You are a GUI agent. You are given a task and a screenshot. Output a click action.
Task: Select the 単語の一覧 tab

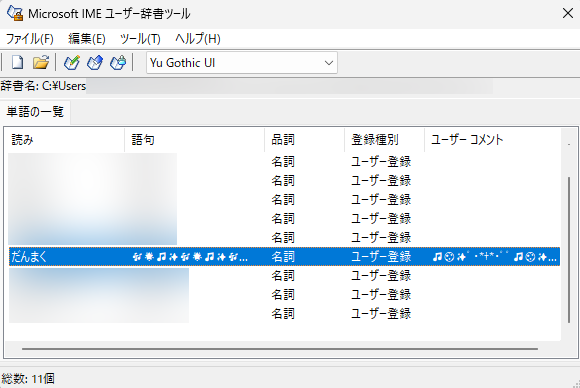pyautogui.click(x=35, y=112)
